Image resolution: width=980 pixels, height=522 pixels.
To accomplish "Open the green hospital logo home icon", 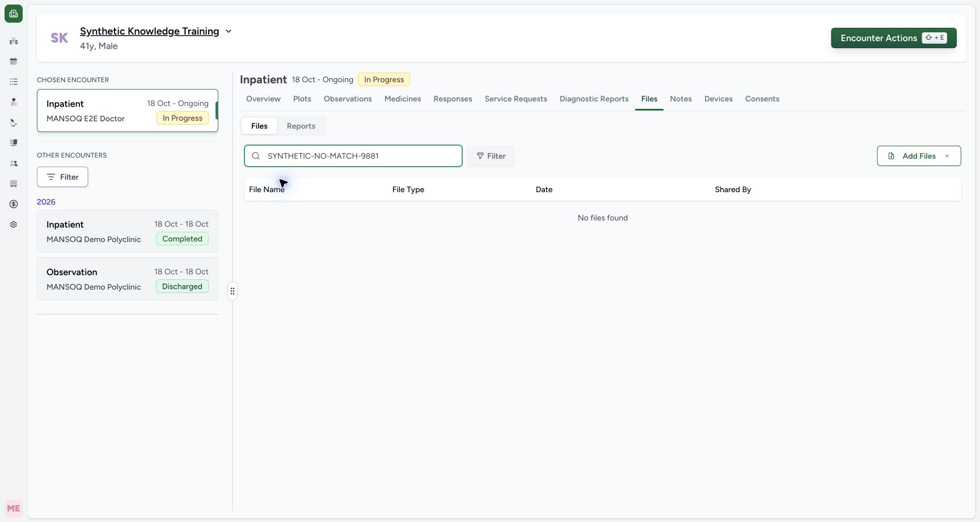I will (14, 14).
